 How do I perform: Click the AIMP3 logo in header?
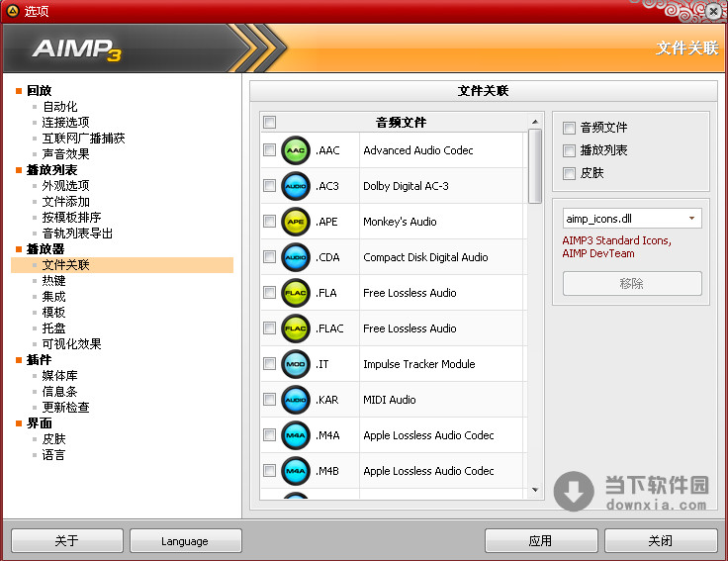pos(77,49)
